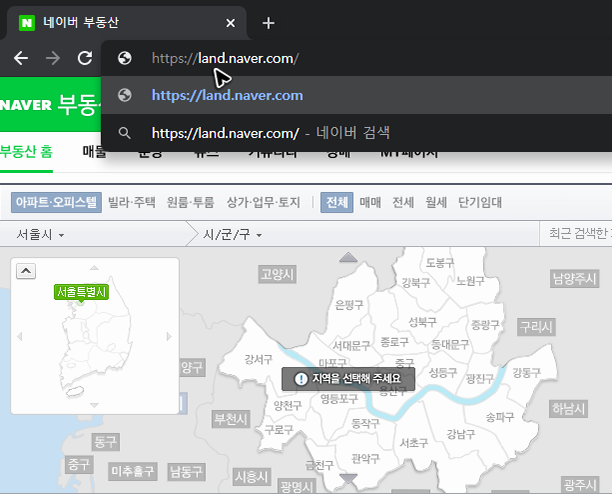Image resolution: width=612 pixels, height=494 pixels.
Task: Go back with the browser back arrow
Action: point(21,59)
